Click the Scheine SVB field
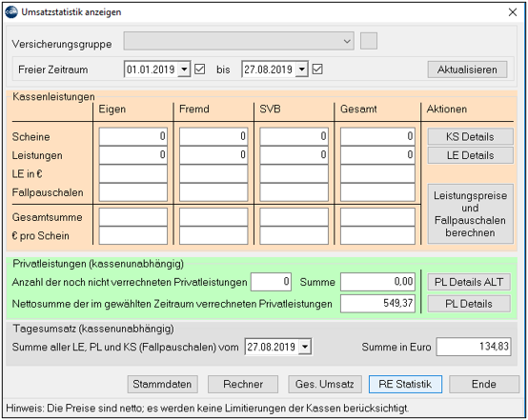The height and width of the screenshot is (420, 528). click(294, 136)
